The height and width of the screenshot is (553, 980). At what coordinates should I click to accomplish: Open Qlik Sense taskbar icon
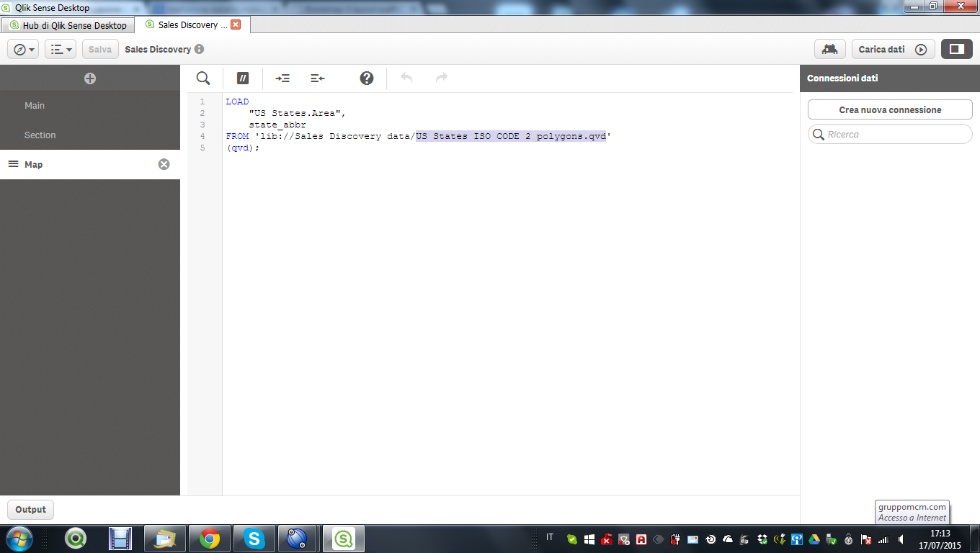(344, 538)
